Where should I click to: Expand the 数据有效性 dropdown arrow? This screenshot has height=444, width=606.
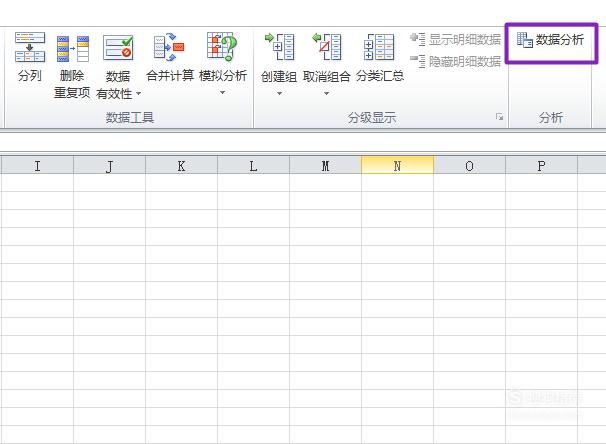pos(138,94)
